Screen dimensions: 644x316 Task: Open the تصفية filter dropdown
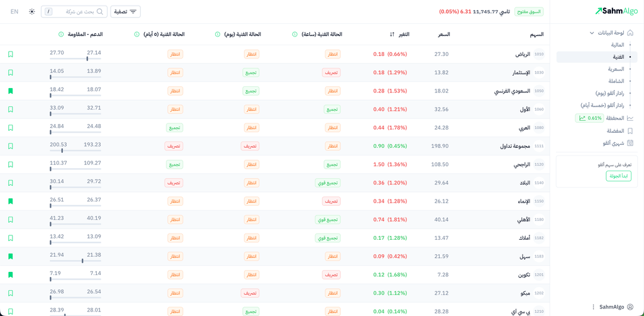pos(125,12)
